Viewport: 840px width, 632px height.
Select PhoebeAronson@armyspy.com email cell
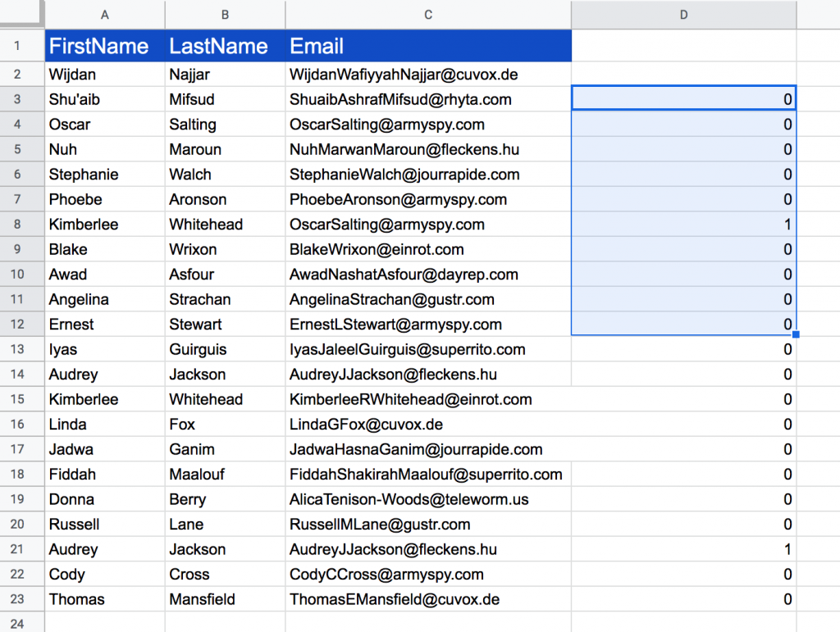click(428, 199)
